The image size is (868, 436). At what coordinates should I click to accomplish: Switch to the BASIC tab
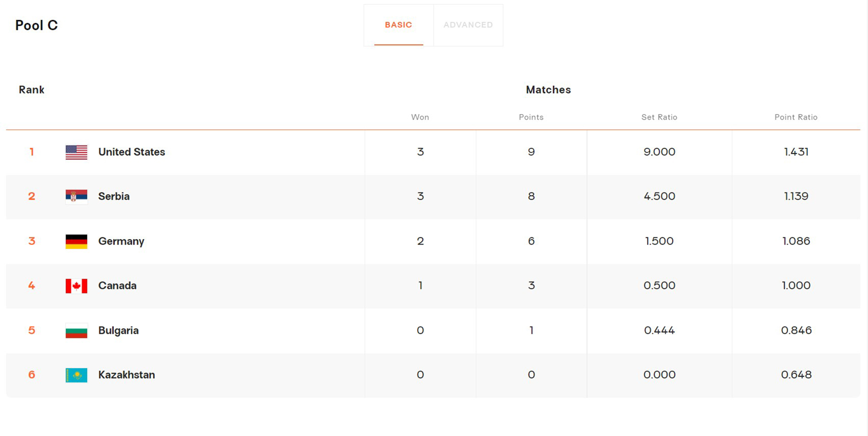398,25
